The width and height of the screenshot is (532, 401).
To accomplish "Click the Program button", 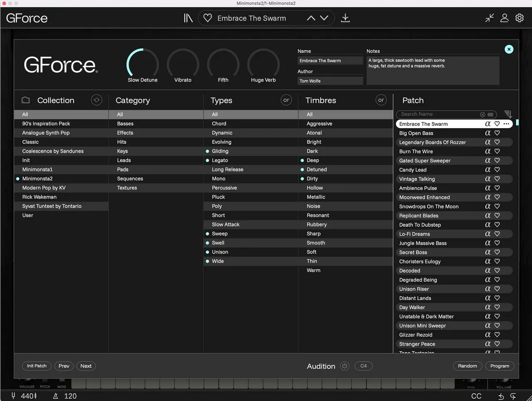I will pos(500,366).
